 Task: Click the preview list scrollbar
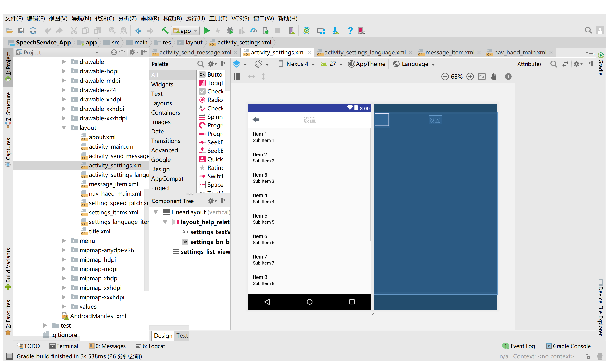[370, 184]
